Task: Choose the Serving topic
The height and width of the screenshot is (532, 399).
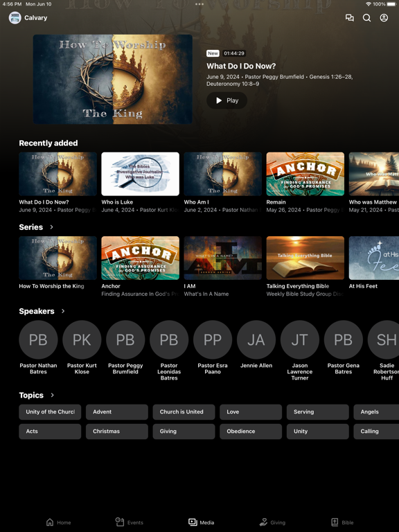Action: tap(317, 412)
